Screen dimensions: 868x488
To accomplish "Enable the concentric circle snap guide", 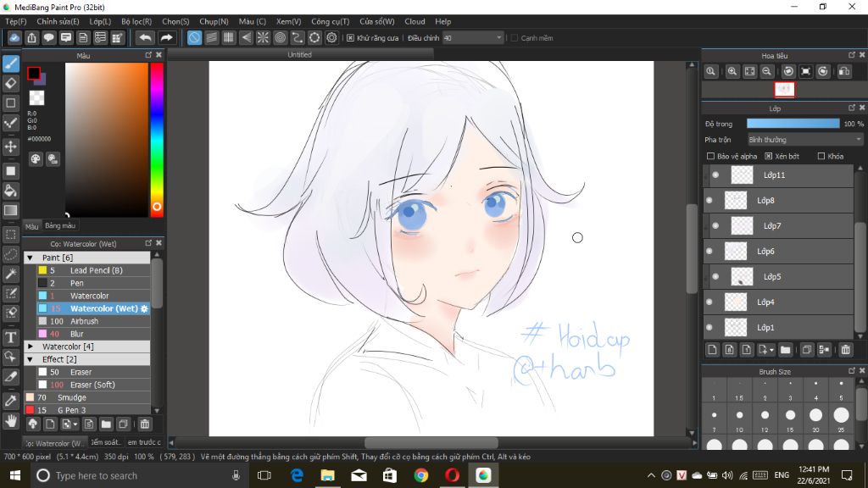I will [280, 37].
